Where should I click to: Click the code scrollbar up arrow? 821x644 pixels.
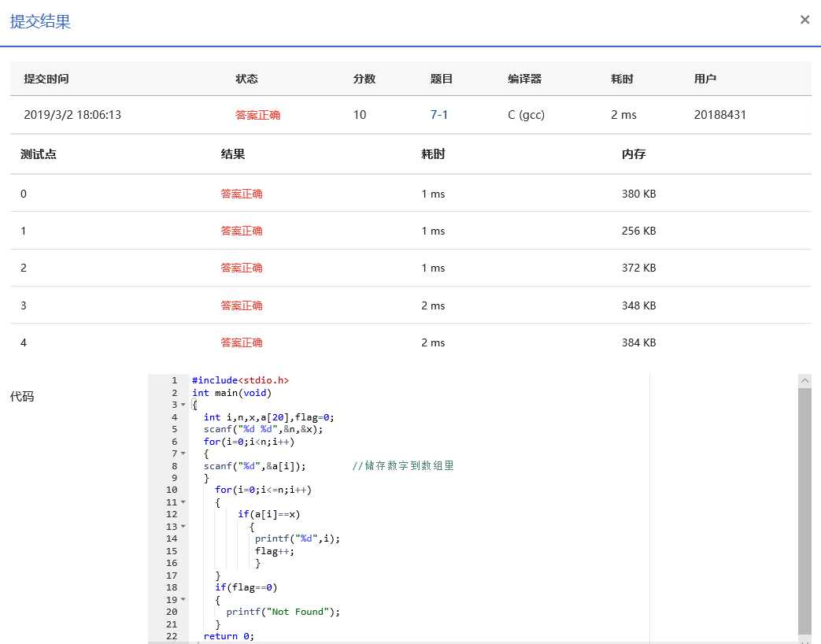tap(804, 380)
